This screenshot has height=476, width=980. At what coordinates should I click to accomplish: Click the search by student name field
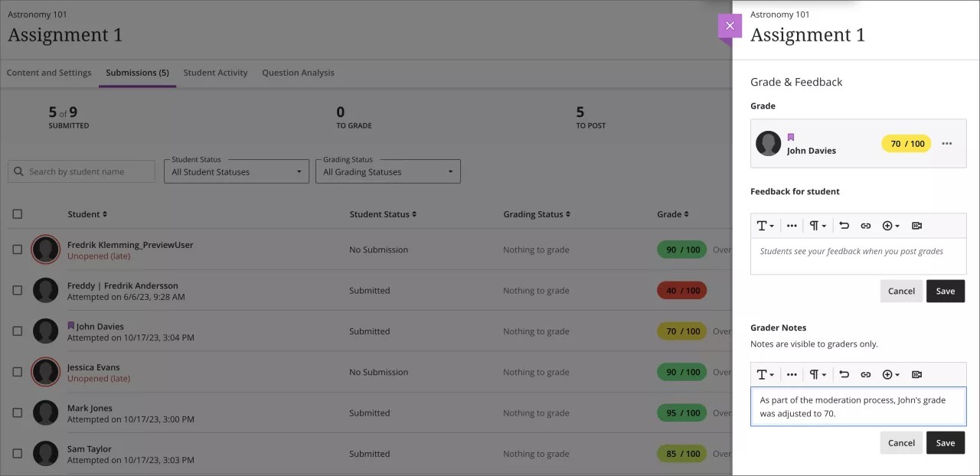(x=81, y=171)
